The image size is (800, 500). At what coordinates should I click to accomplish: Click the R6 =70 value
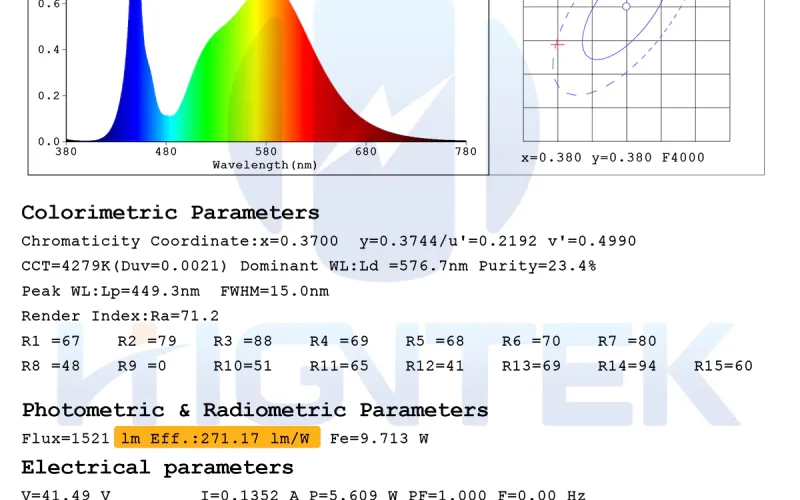click(531, 341)
